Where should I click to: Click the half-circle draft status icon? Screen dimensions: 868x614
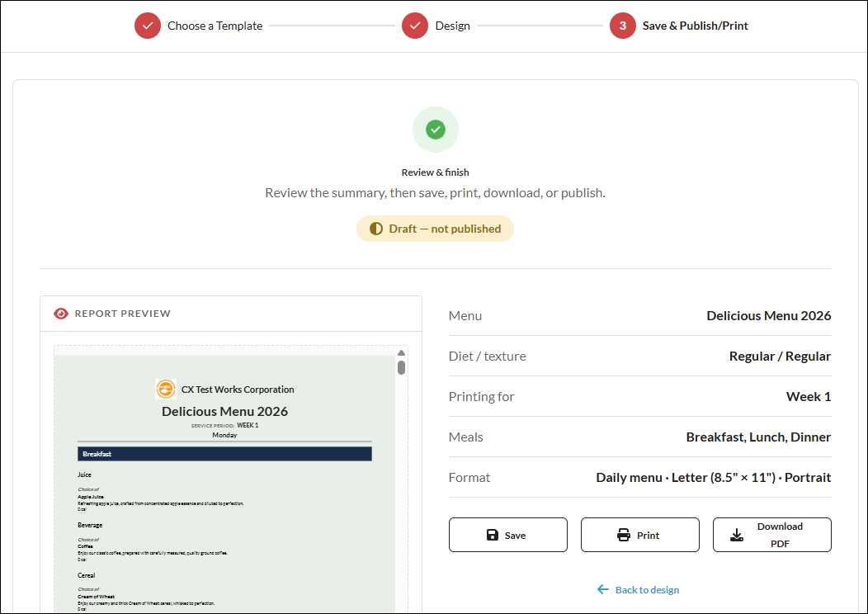pyautogui.click(x=376, y=229)
